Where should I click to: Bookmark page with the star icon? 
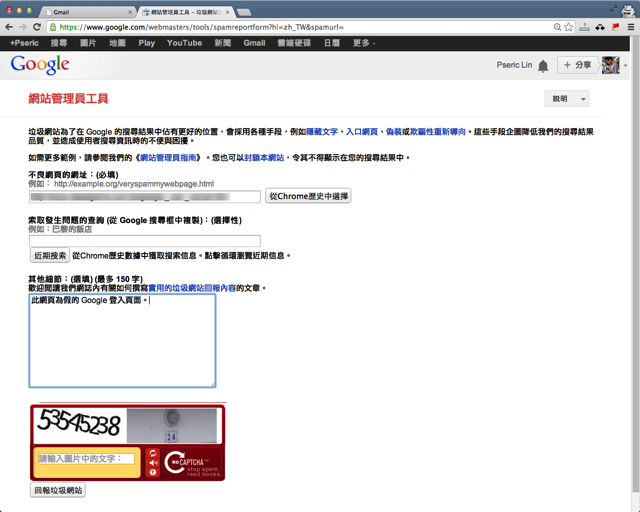click(x=569, y=27)
